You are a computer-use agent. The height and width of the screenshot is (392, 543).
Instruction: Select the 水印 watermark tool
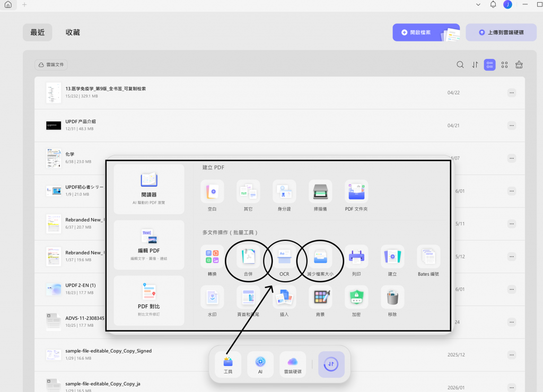pos(212,297)
